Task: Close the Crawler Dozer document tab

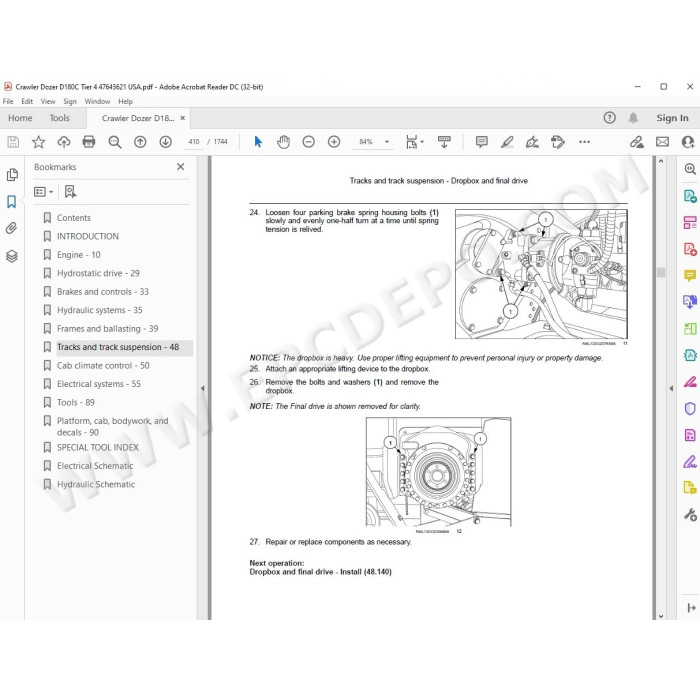Action: (183, 118)
